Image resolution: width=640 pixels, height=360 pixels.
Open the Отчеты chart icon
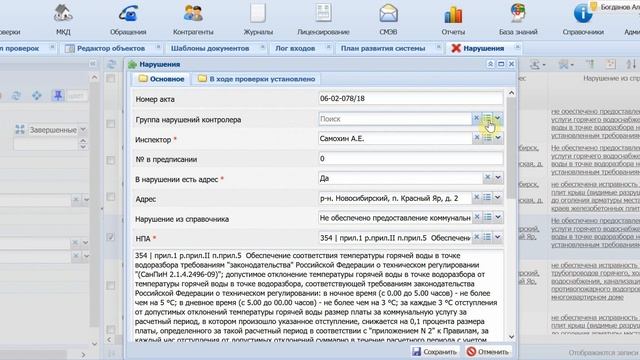[453, 15]
